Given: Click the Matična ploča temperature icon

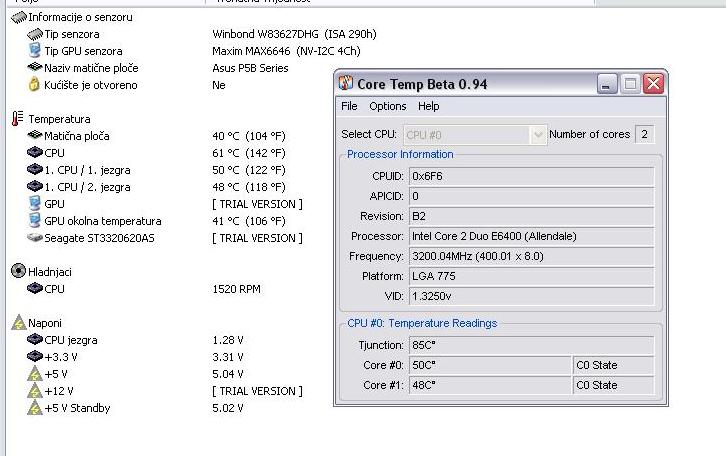Looking at the screenshot, I should [35, 135].
